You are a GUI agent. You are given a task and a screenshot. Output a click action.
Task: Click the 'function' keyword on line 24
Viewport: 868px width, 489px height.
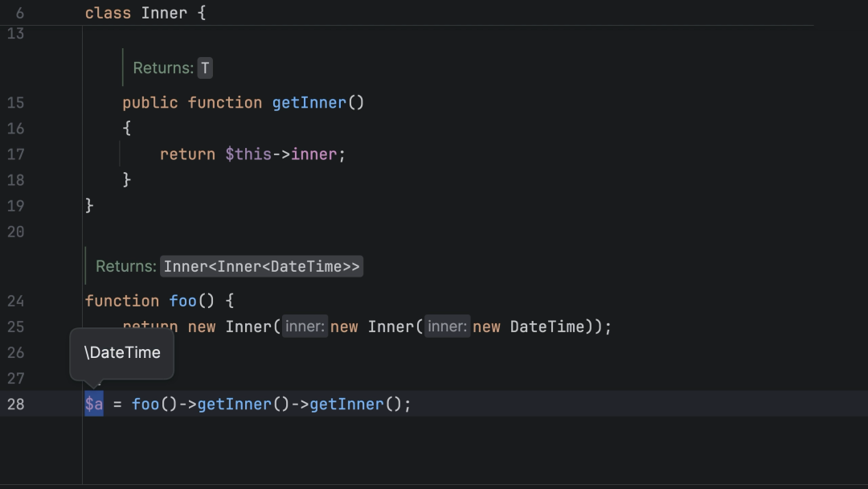[x=122, y=302]
